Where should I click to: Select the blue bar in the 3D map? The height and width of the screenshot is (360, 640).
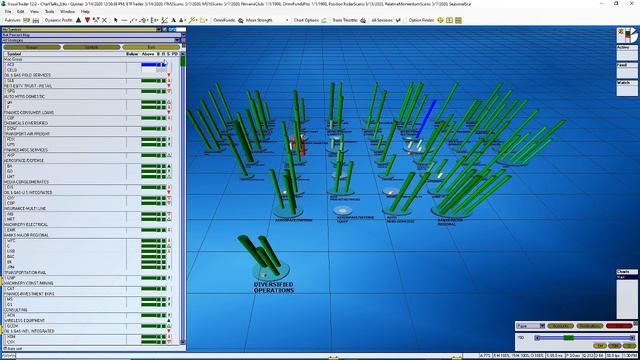coord(427,118)
